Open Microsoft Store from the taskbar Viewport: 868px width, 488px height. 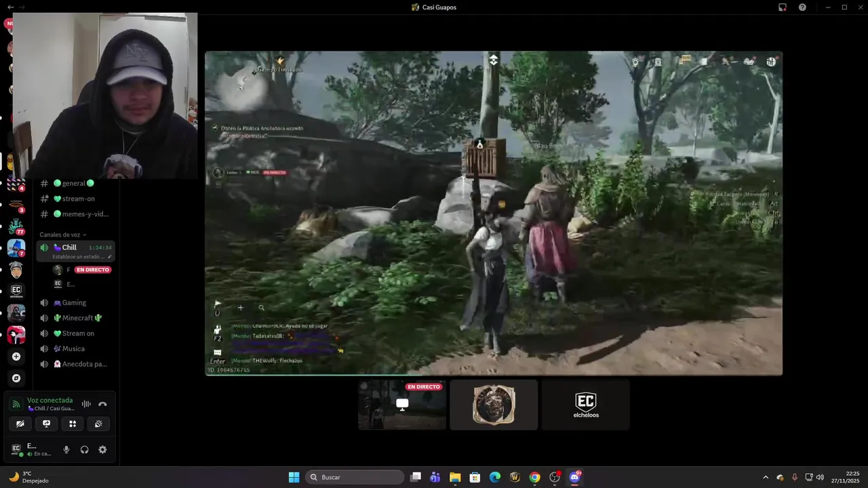click(475, 477)
